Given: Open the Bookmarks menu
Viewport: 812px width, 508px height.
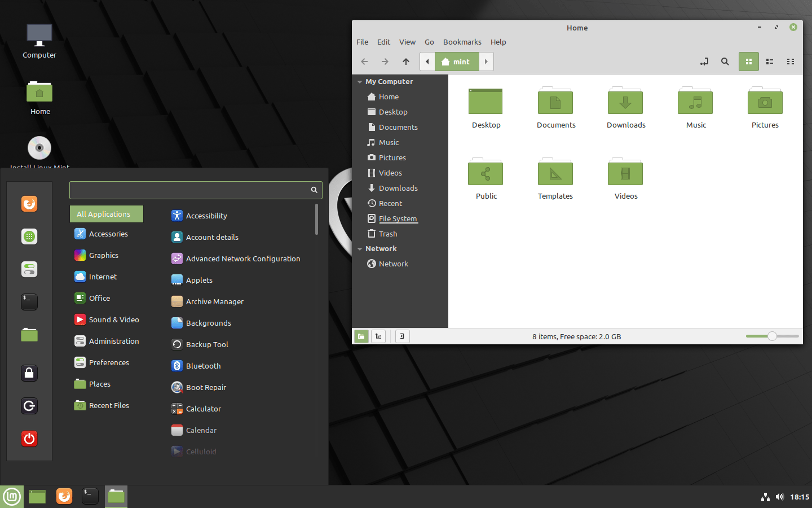Looking at the screenshot, I should 462,42.
